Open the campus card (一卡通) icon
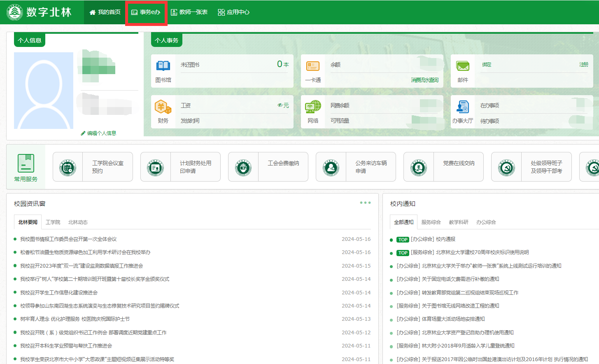This screenshot has height=364, width=599. coord(313,66)
